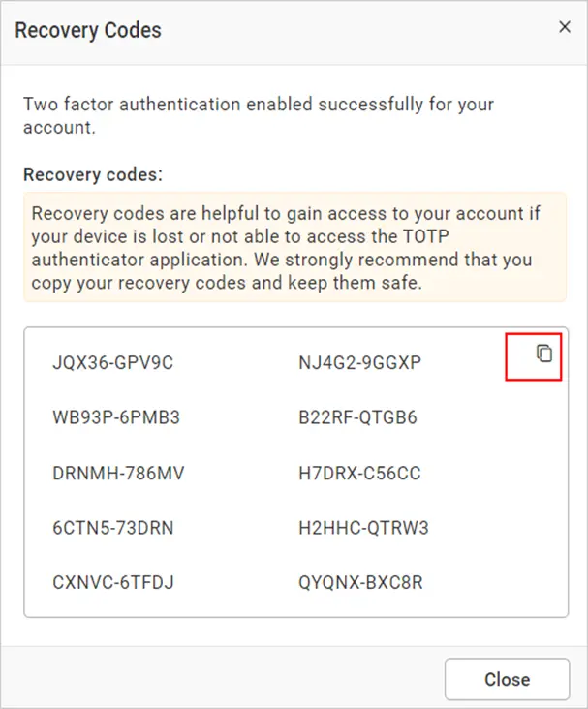588x709 pixels.
Task: Select recovery code QYQNX-BXC8R
Action: coord(360,582)
